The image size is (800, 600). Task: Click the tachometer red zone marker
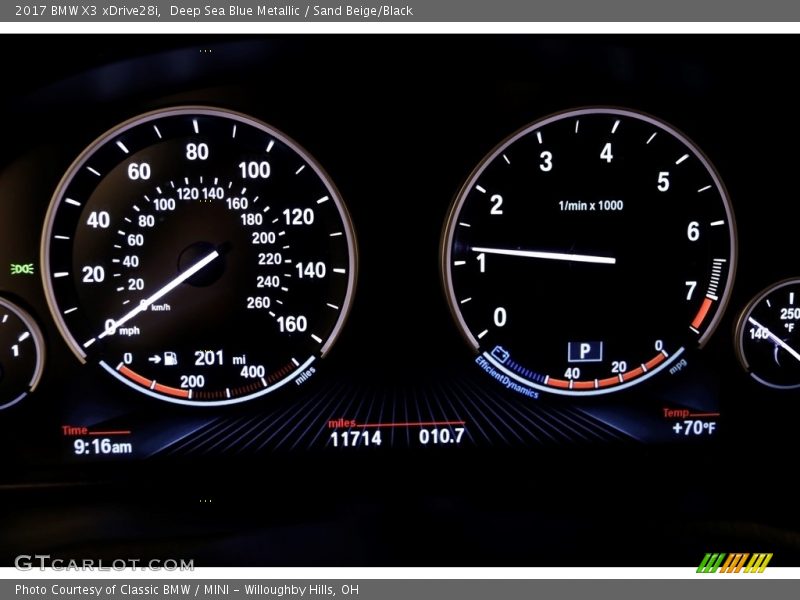pos(703,313)
